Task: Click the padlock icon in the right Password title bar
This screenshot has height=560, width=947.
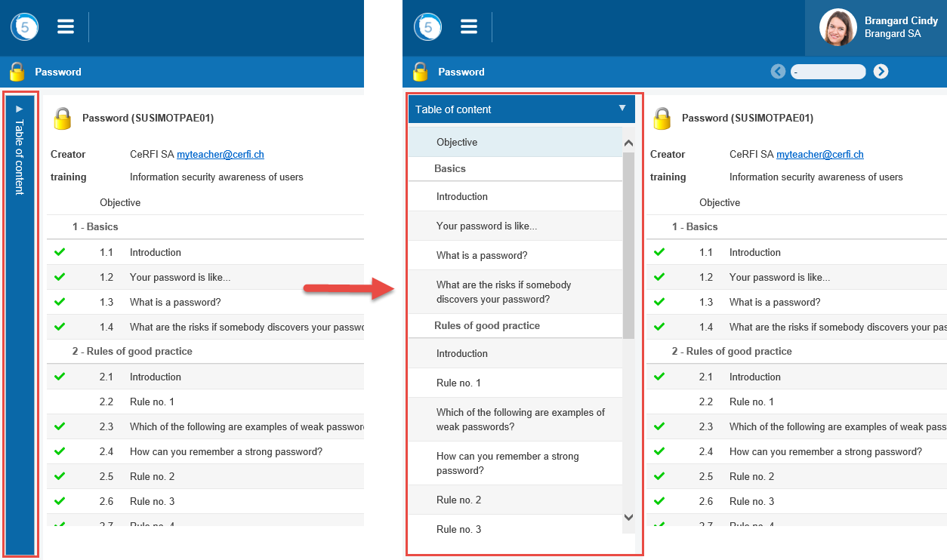Action: (x=420, y=72)
